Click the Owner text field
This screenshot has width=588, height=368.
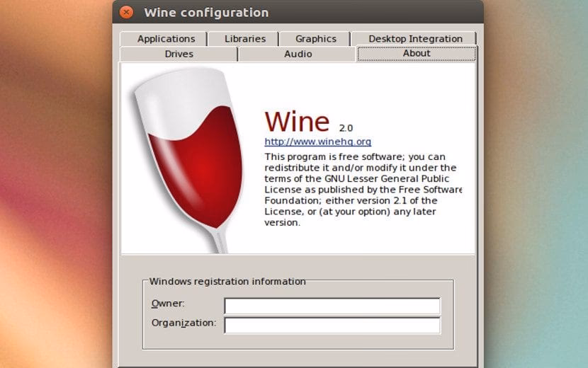(x=332, y=306)
